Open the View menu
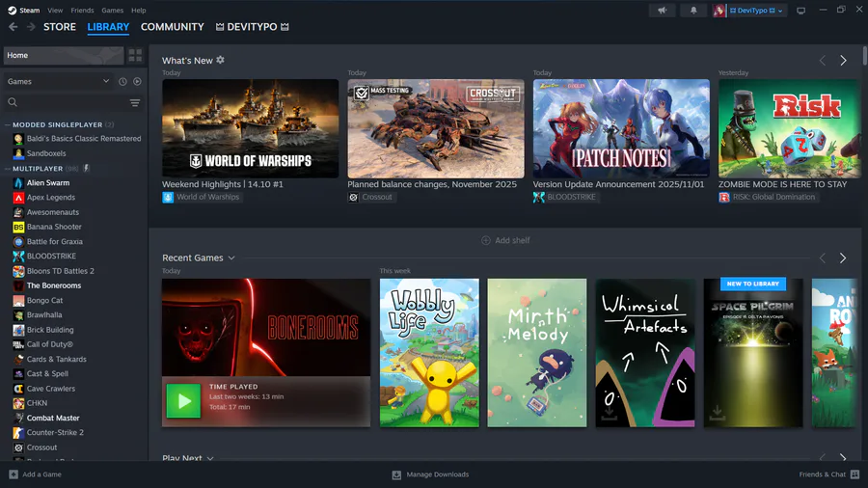The width and height of the screenshot is (868, 488). point(55,10)
